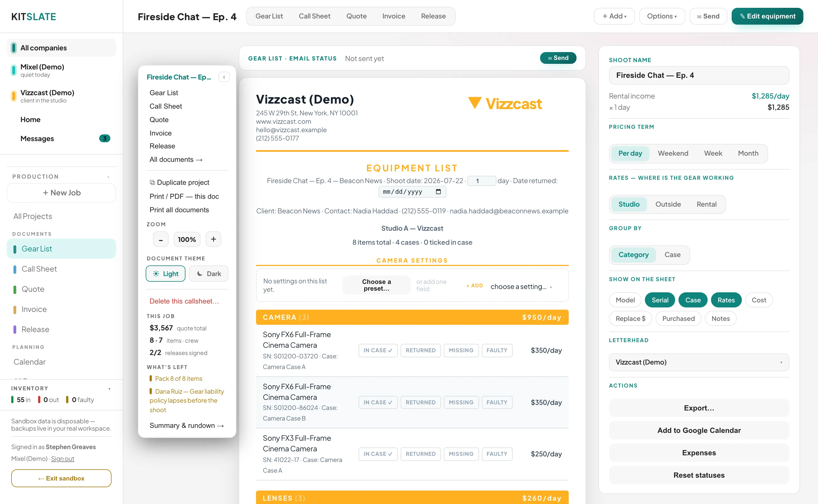Open Messages with the 3 badge

click(x=61, y=138)
